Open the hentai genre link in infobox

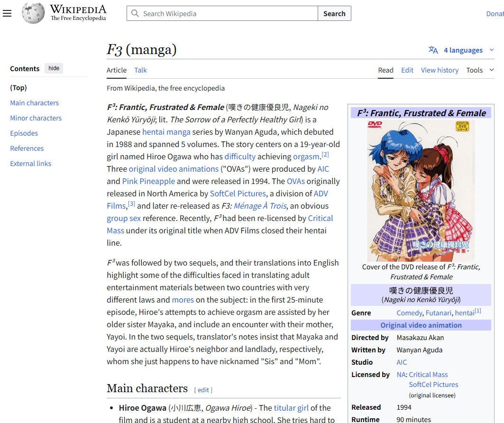coord(465,313)
